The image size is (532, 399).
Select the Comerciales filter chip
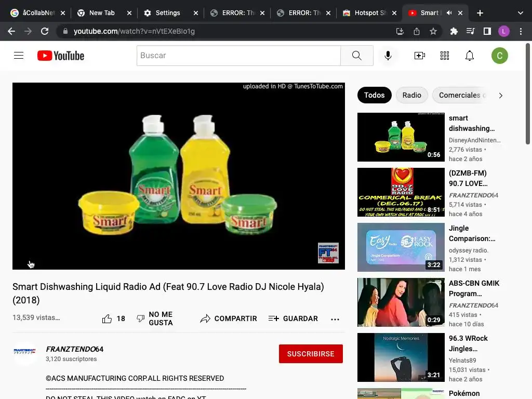click(460, 95)
